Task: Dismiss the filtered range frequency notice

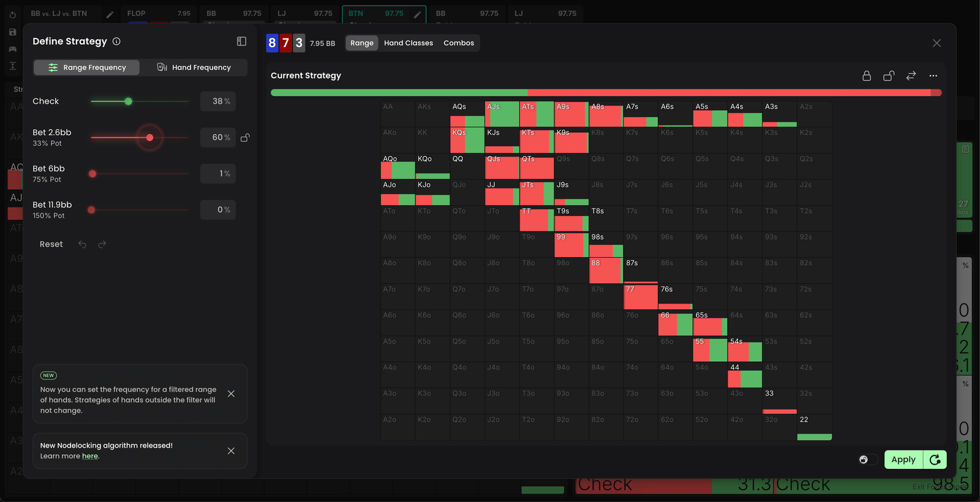Action: click(x=231, y=394)
